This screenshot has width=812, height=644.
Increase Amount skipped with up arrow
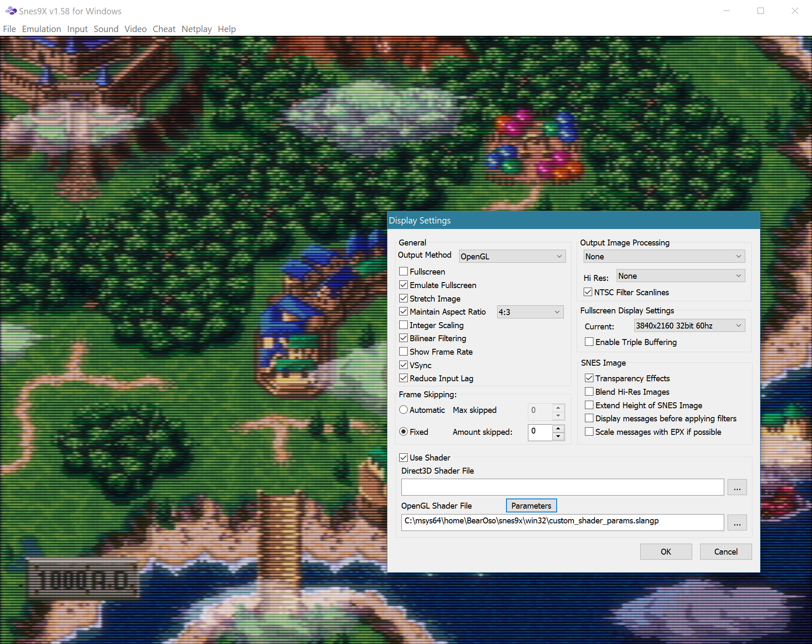(x=558, y=428)
